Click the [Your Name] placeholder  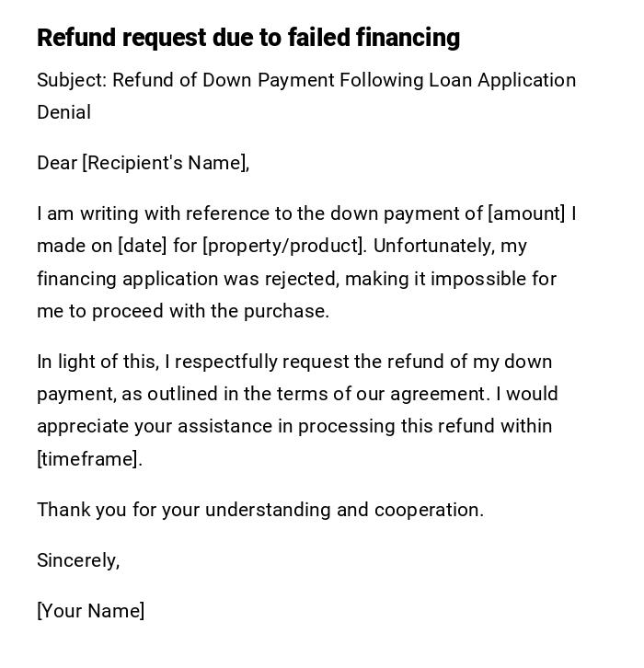click(90, 611)
